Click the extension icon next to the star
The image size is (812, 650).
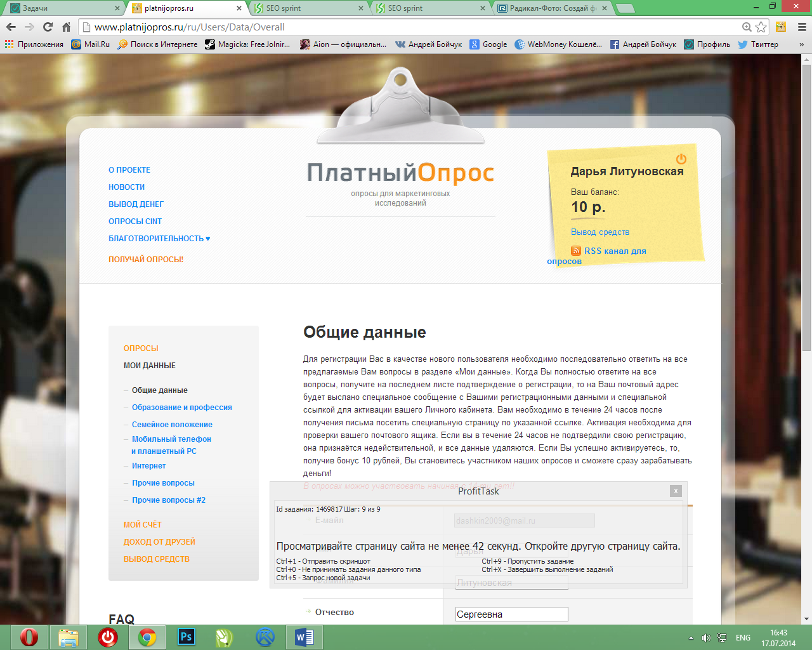click(x=782, y=27)
